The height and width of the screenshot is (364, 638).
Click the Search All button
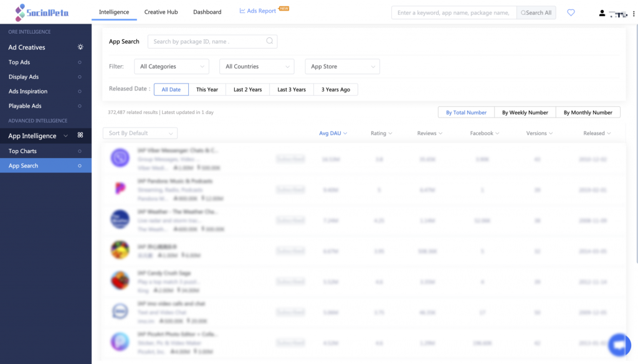536,12
